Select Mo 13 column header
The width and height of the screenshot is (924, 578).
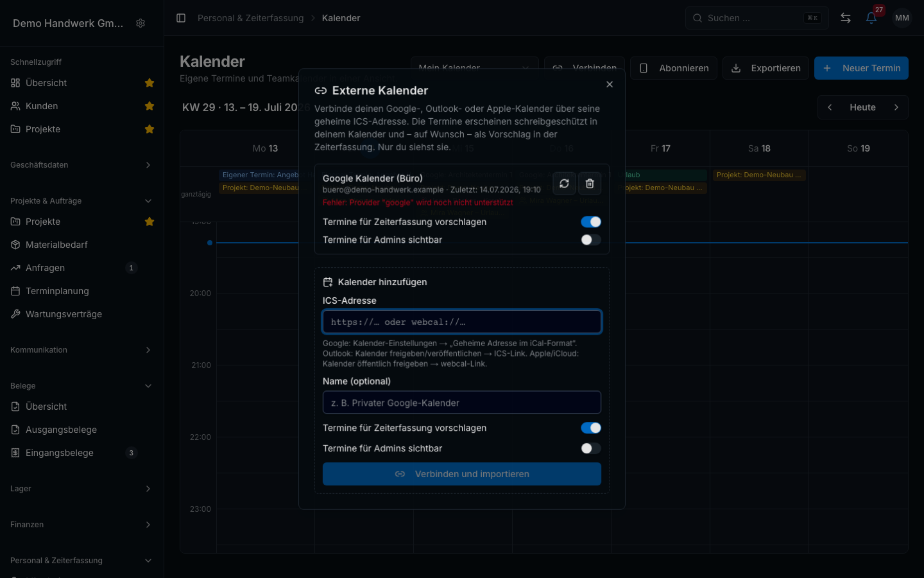click(x=265, y=148)
